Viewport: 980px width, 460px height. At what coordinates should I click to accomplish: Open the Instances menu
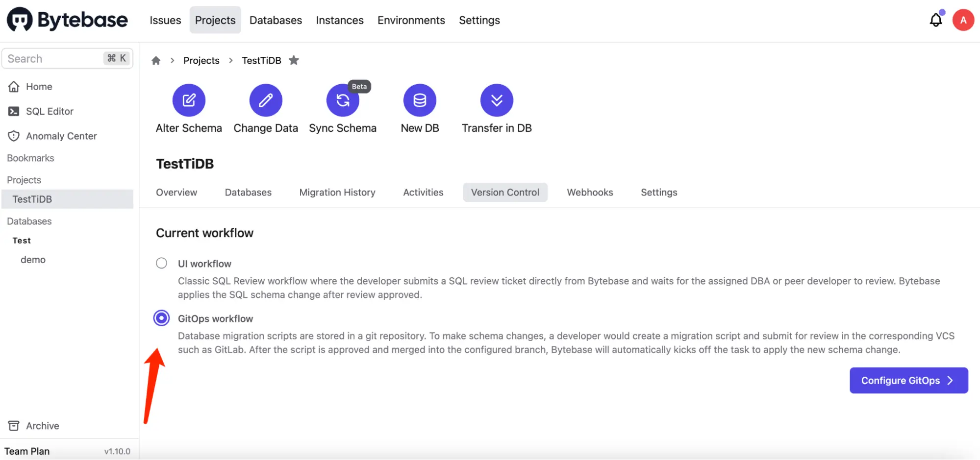coord(340,20)
